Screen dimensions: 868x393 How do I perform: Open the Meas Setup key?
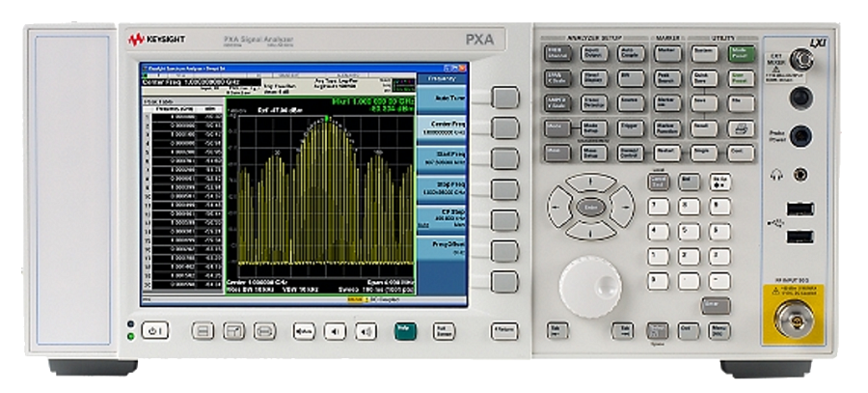click(594, 153)
